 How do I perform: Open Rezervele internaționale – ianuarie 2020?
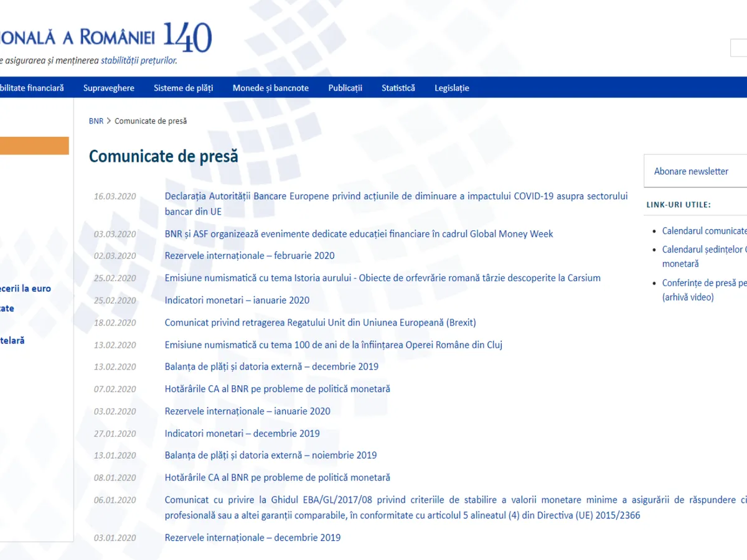coord(247,411)
